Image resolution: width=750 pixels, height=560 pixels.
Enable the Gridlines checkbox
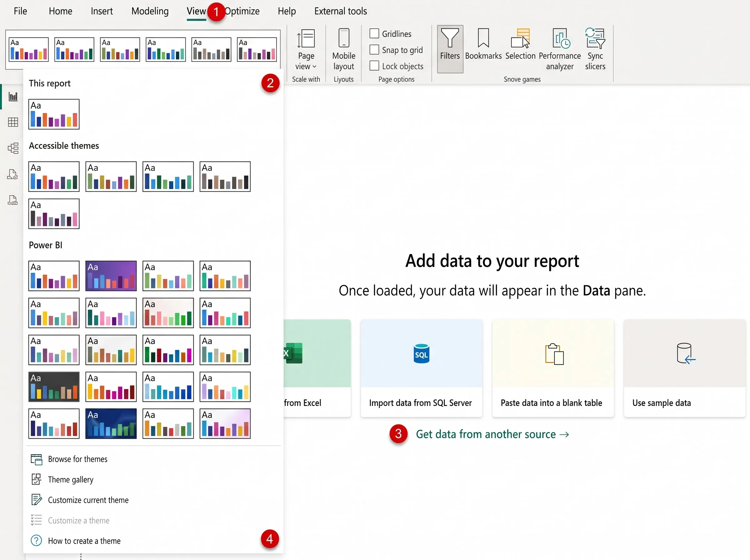tap(374, 33)
